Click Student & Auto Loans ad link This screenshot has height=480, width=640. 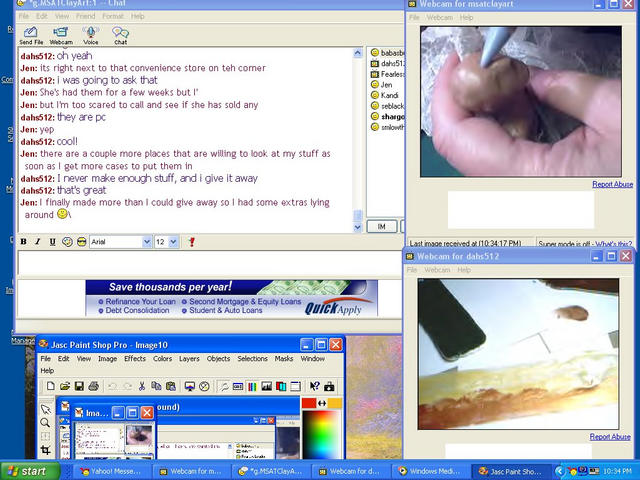(225, 311)
